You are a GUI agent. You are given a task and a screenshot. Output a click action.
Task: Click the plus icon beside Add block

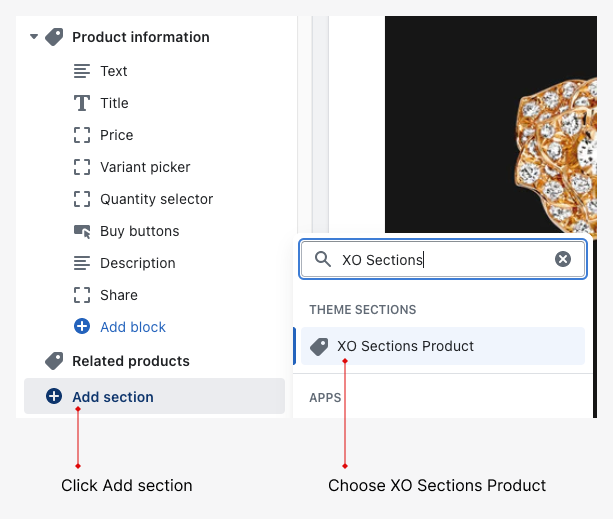tap(82, 327)
